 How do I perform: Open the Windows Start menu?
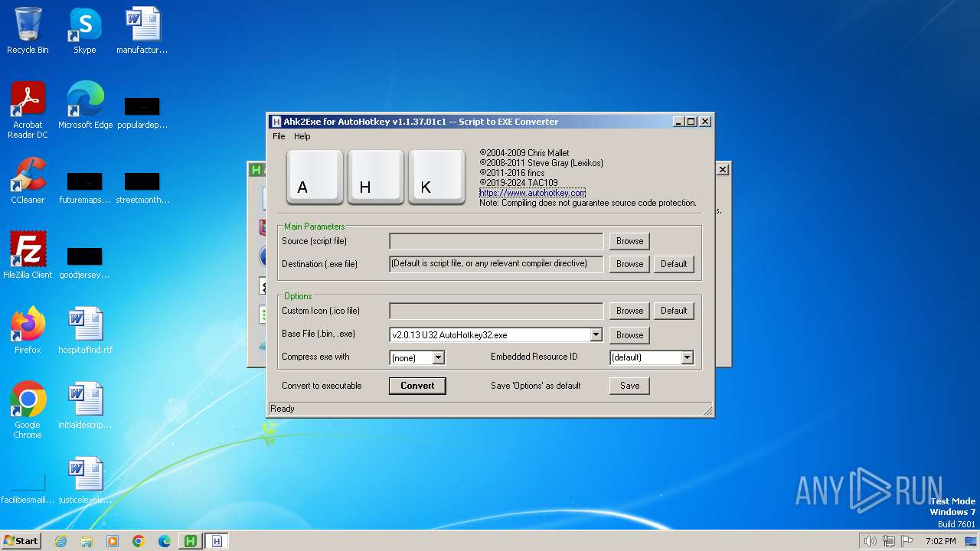click(21, 541)
